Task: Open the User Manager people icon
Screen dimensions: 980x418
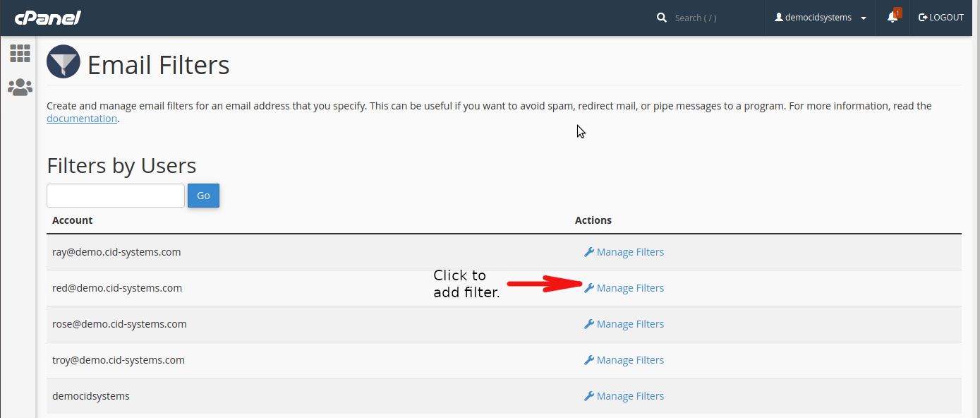Action: (x=20, y=87)
